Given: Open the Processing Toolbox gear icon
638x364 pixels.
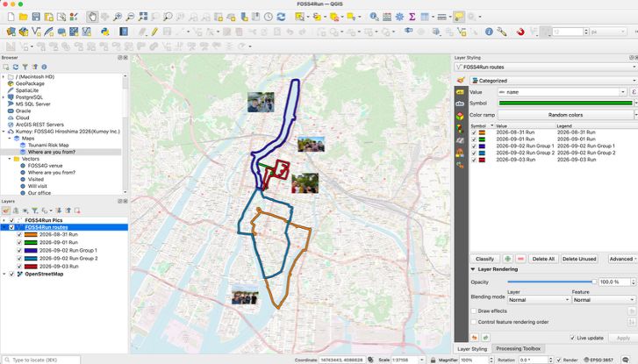Looking at the screenshot, I should click(x=399, y=17).
